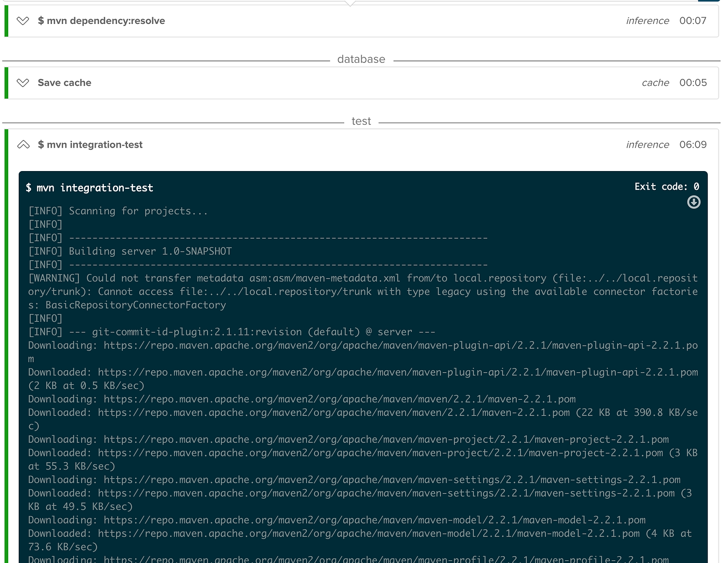Click the "test" section heading
Image resolution: width=728 pixels, height=563 pixels.
[361, 121]
